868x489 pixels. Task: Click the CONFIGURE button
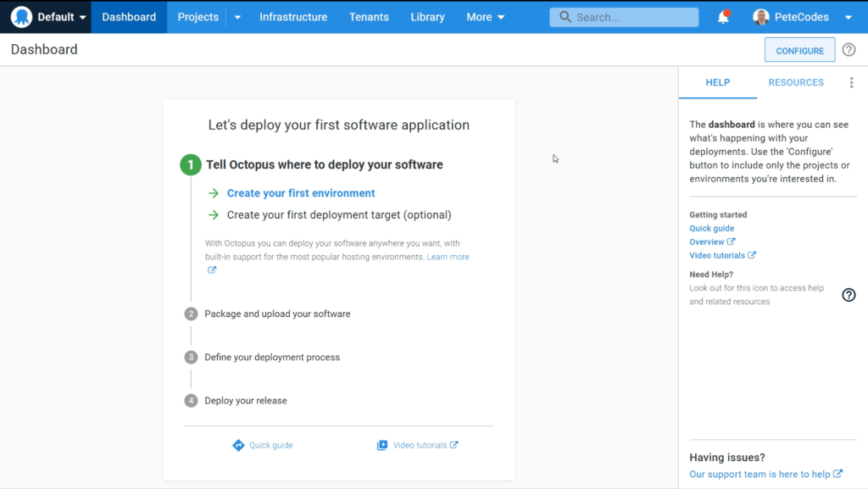[800, 50]
